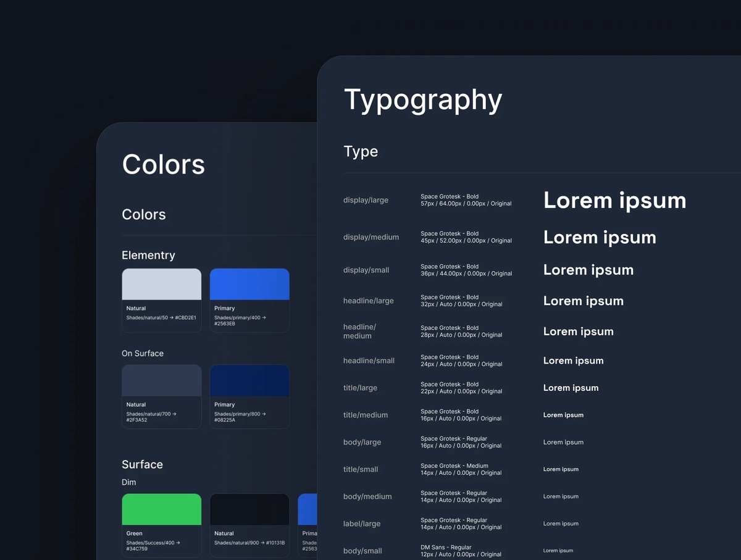Click the large Typography page title
The height and width of the screenshot is (560, 741).
click(x=423, y=100)
